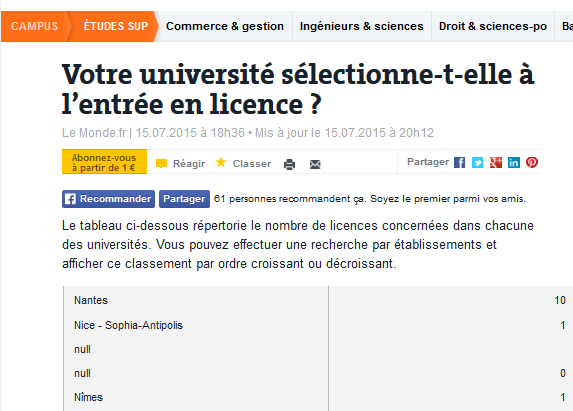Screen dimensions: 573x411
Task: Click the yellow star Classer icon
Action: tap(221, 162)
